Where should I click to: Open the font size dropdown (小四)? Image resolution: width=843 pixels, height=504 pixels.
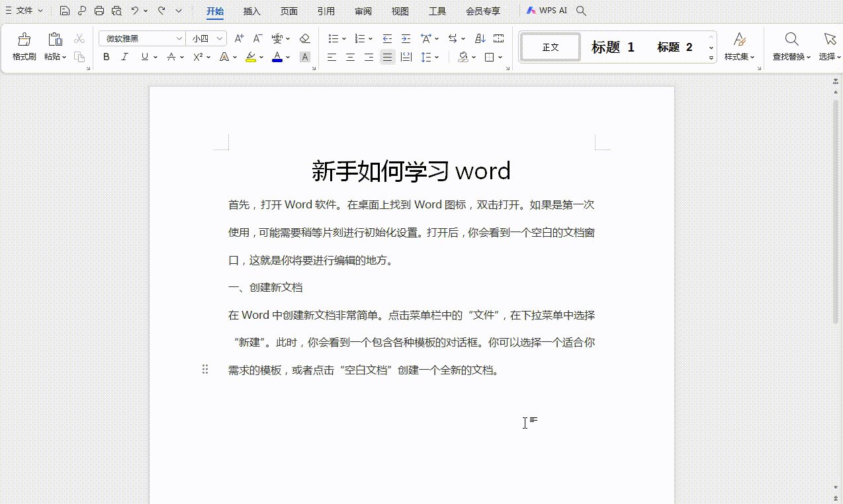[220, 39]
